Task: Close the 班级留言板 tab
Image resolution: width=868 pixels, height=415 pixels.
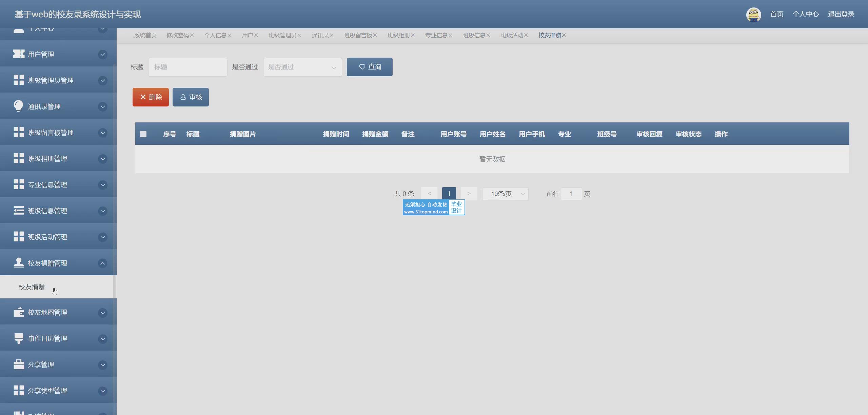Action: coord(375,35)
